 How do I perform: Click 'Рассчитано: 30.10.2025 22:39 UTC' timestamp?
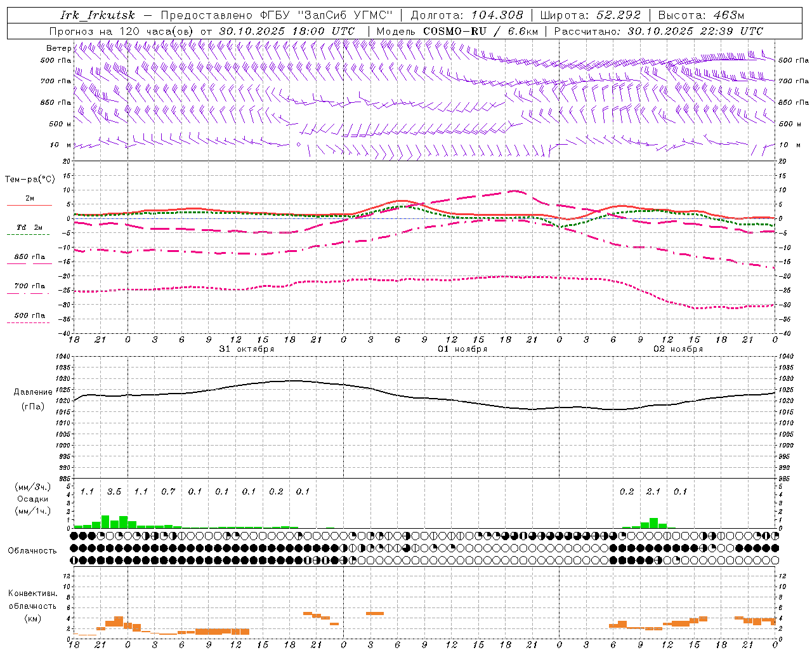[658, 31]
